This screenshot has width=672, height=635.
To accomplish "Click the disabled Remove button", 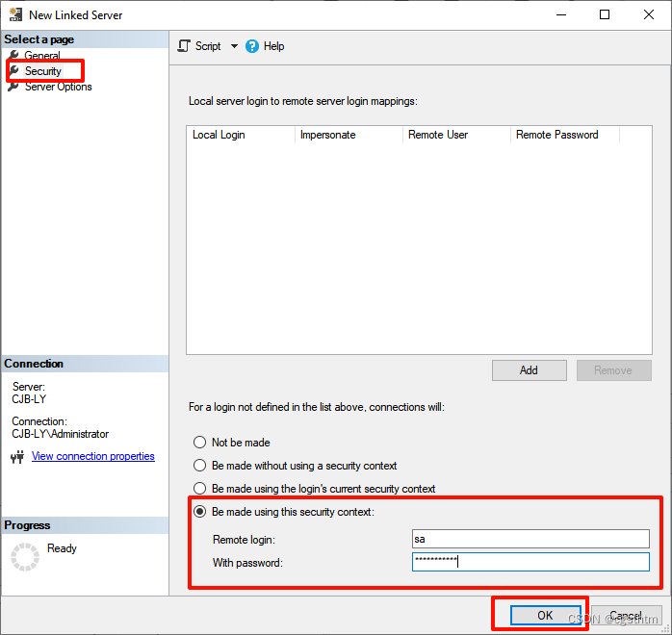I will [x=613, y=370].
